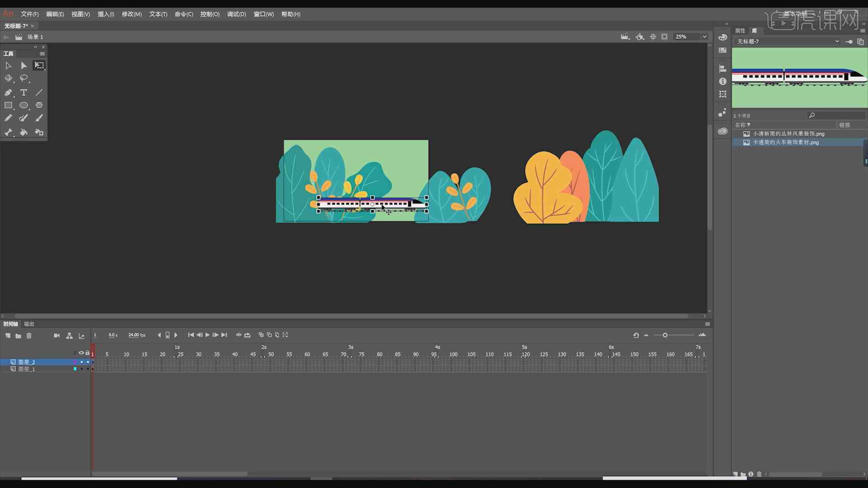The width and height of the screenshot is (868, 488).
Task: Go to the first frame
Action: pyautogui.click(x=191, y=335)
